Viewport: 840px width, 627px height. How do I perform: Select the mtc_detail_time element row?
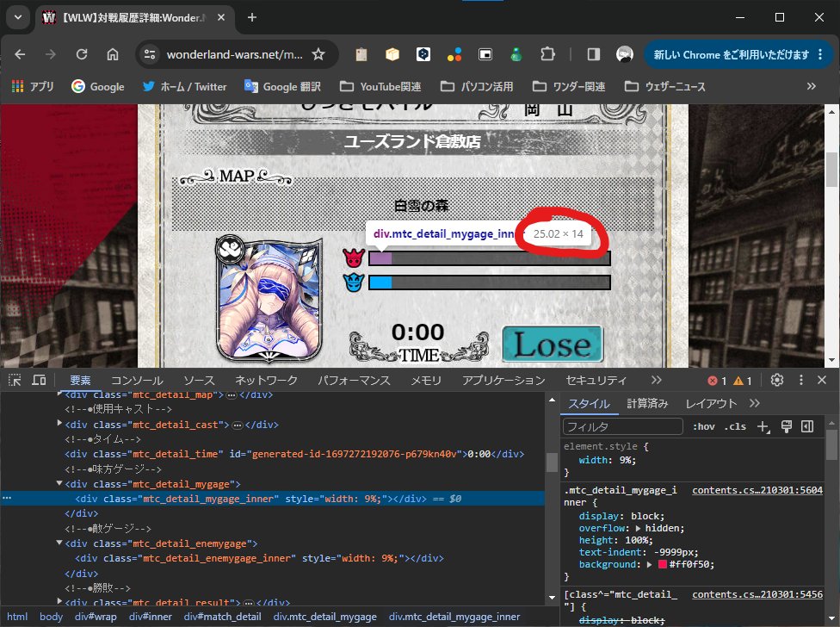(x=272, y=454)
